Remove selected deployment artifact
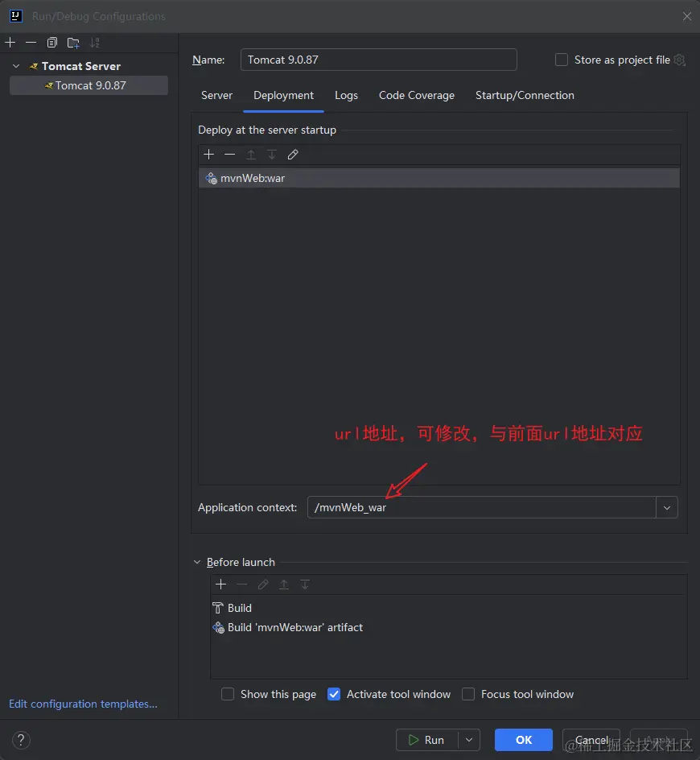The image size is (700, 760). (229, 155)
